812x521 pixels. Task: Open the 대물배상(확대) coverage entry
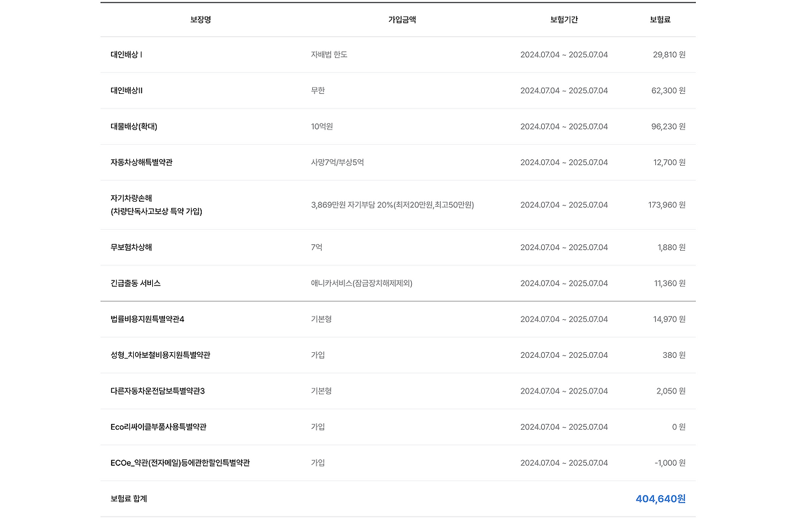134,126
